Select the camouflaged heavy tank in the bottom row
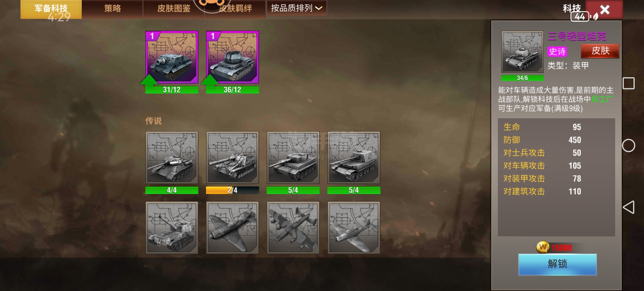 172,228
